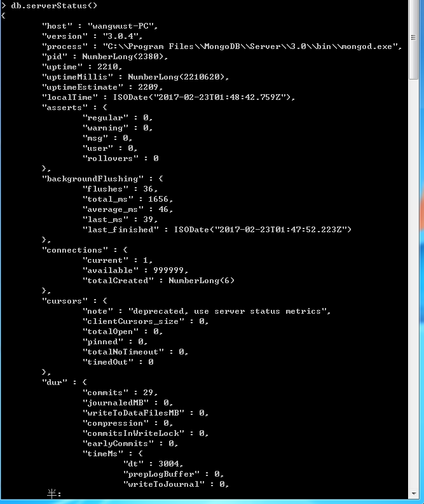Click the "last_finished" ISODate line

pyautogui.click(x=217, y=230)
